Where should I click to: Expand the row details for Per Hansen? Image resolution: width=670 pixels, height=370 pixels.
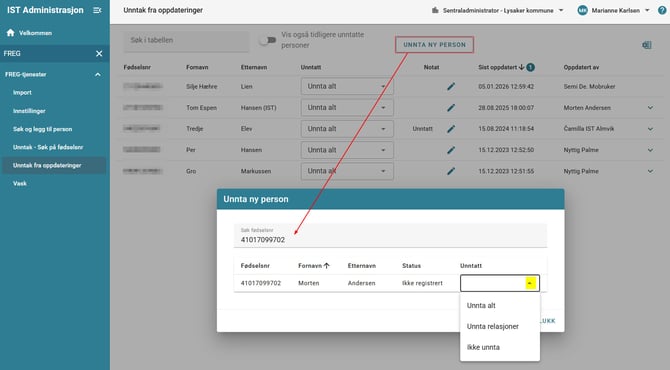pyautogui.click(x=650, y=150)
